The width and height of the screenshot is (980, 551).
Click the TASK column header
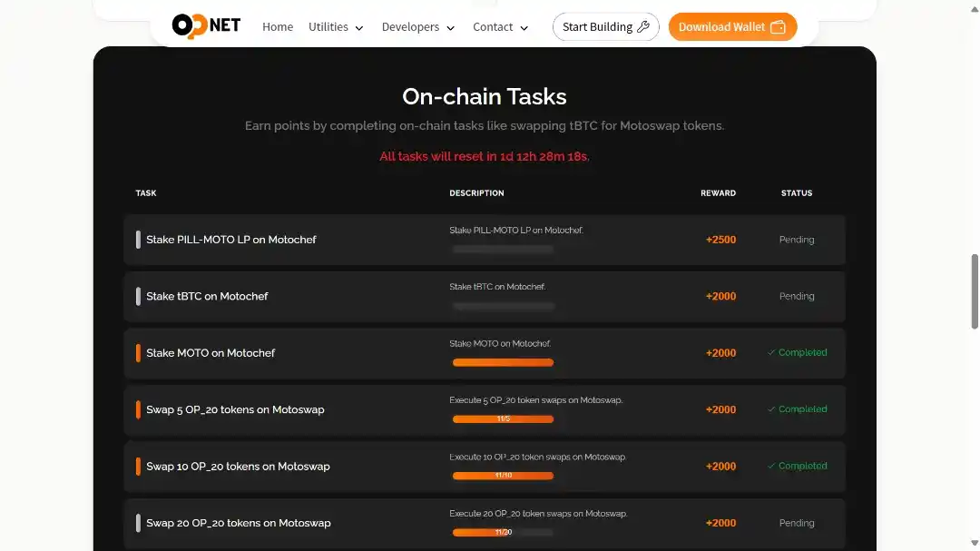tap(146, 193)
